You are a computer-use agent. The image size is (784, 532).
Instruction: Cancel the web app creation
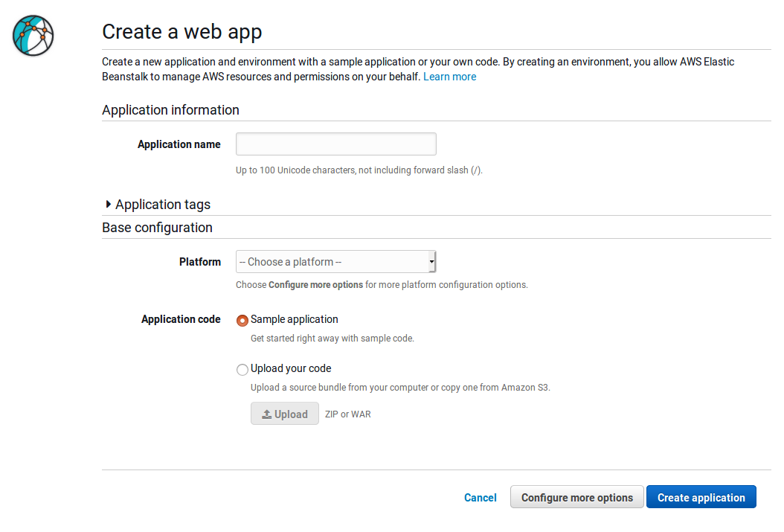coord(480,498)
